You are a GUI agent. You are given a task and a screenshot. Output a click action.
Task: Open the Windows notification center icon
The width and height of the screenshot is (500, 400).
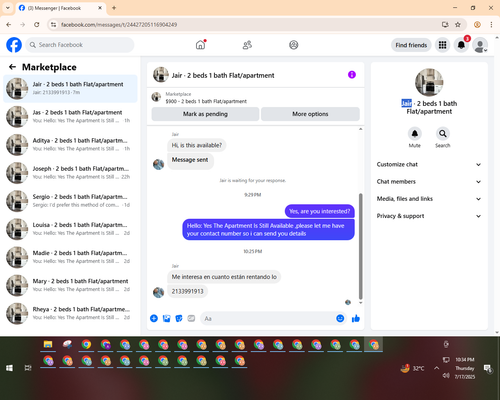point(488,368)
